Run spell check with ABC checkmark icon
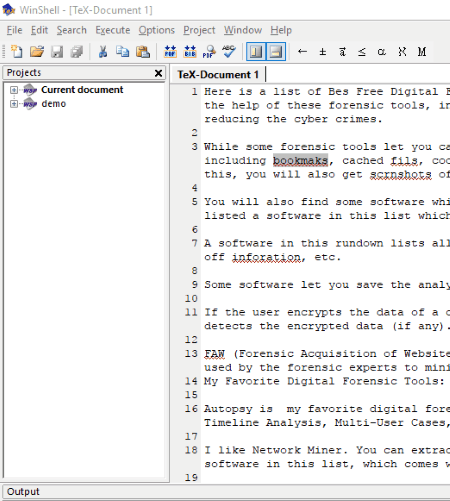Image resolution: width=450 pixels, height=501 pixels. pyautogui.click(x=229, y=52)
